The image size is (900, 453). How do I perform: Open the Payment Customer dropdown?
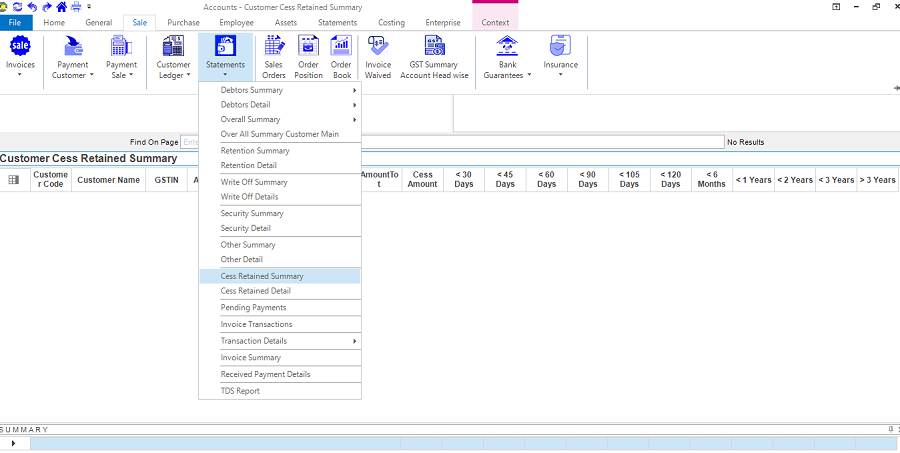click(71, 58)
